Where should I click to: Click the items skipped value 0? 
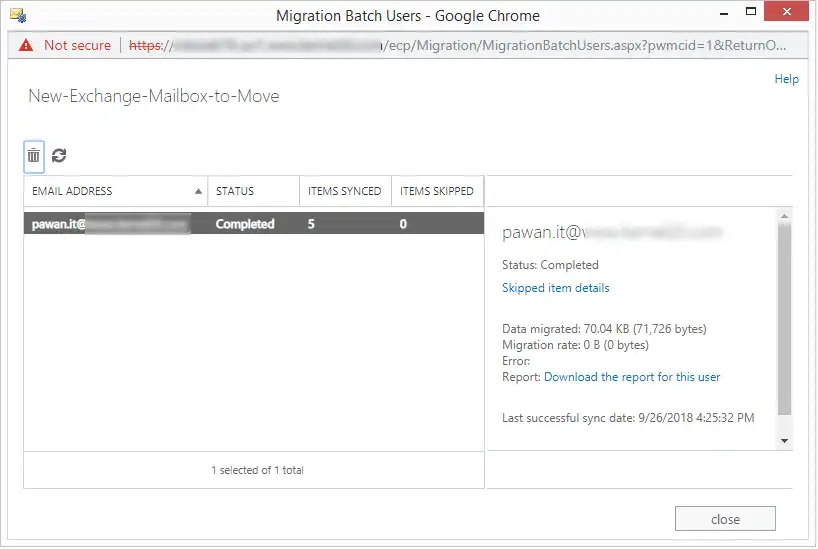click(403, 224)
